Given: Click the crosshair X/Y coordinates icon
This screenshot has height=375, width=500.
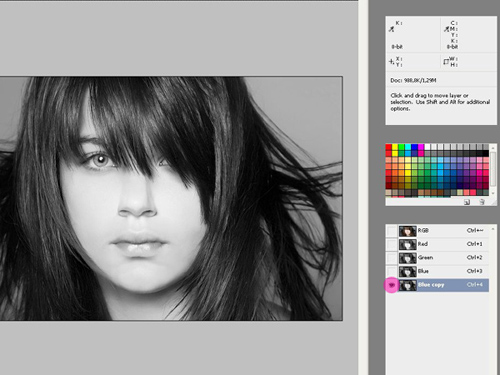Looking at the screenshot, I should click(x=391, y=62).
